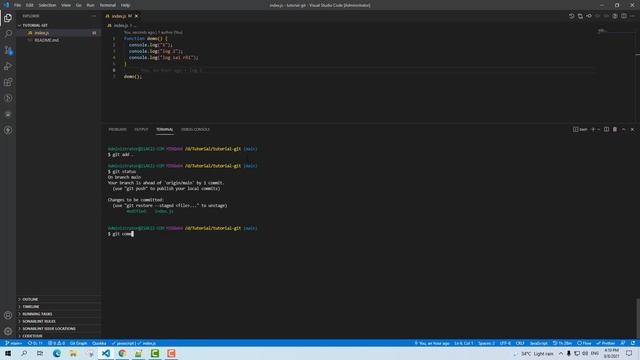Click Quokka in the status bar
The height and width of the screenshot is (360, 640).
[x=99, y=343]
